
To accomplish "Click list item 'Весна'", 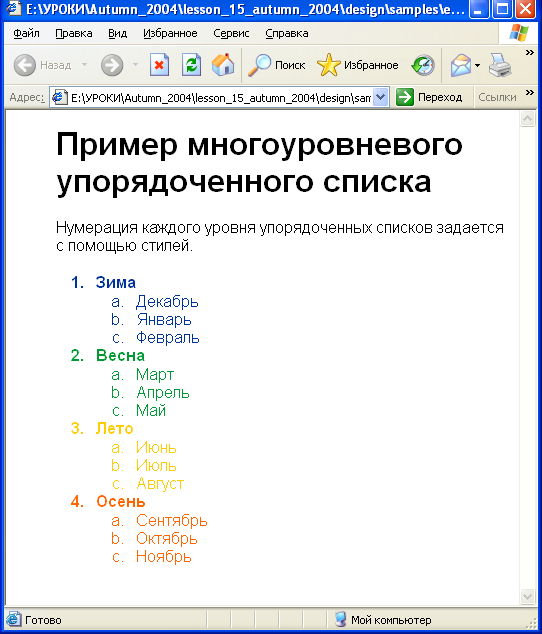I will click(120, 355).
